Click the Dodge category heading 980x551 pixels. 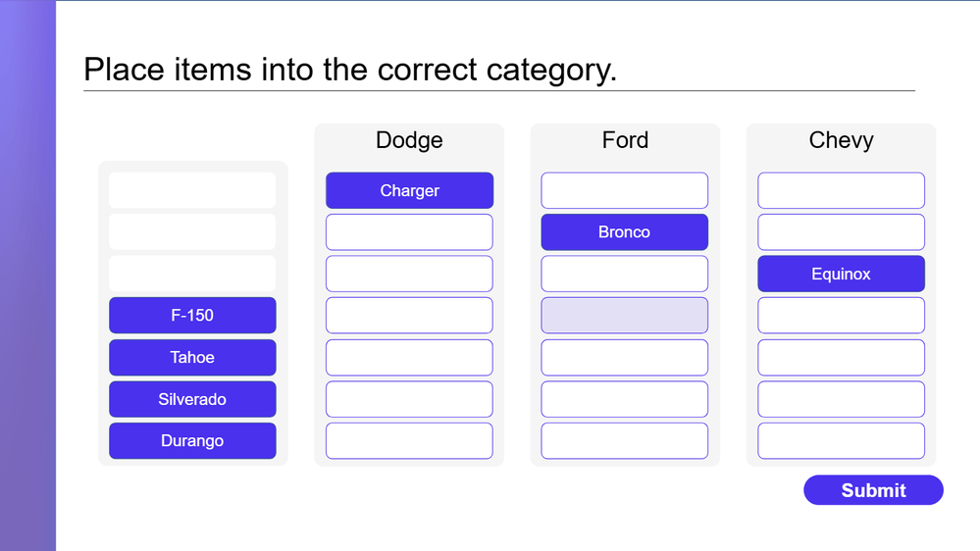(409, 140)
